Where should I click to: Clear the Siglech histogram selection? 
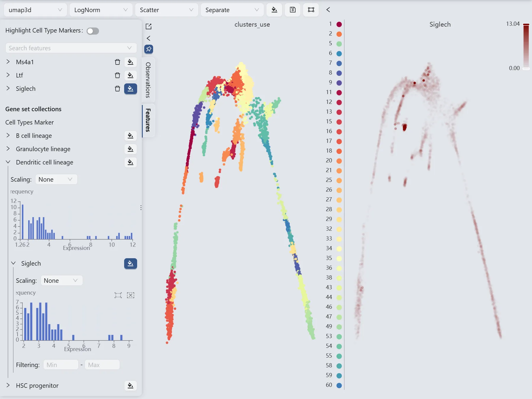coord(131,295)
